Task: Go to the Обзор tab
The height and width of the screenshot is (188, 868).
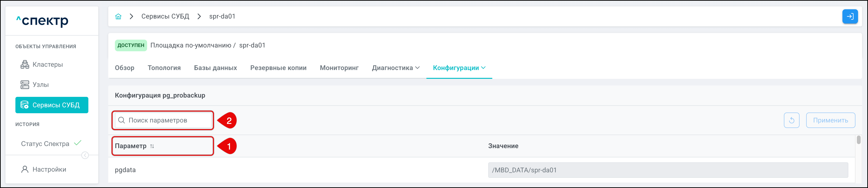Action: [125, 68]
